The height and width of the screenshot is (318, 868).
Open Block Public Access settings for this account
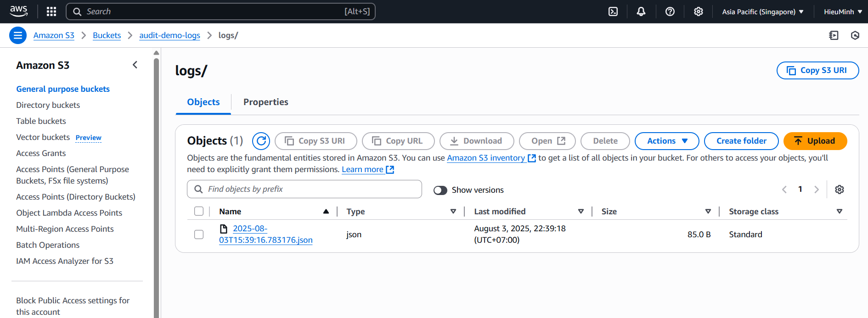coord(73,306)
